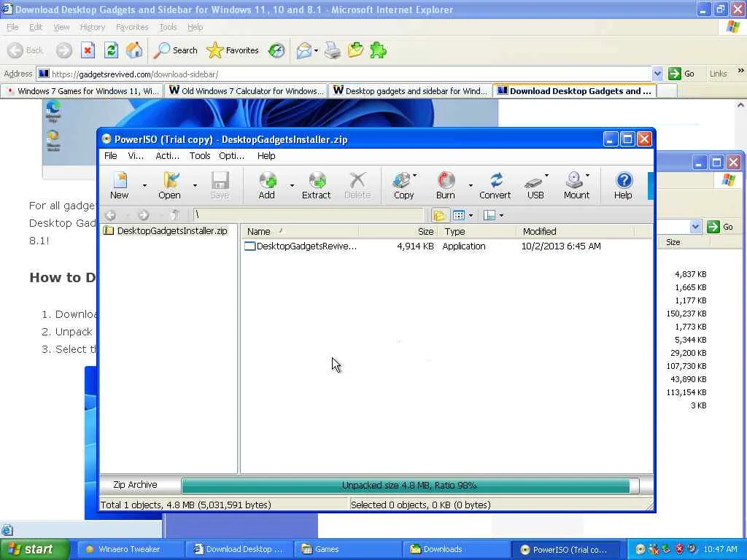Click the Links toolbar label in IE
The width and height of the screenshot is (747, 560).
718,74
